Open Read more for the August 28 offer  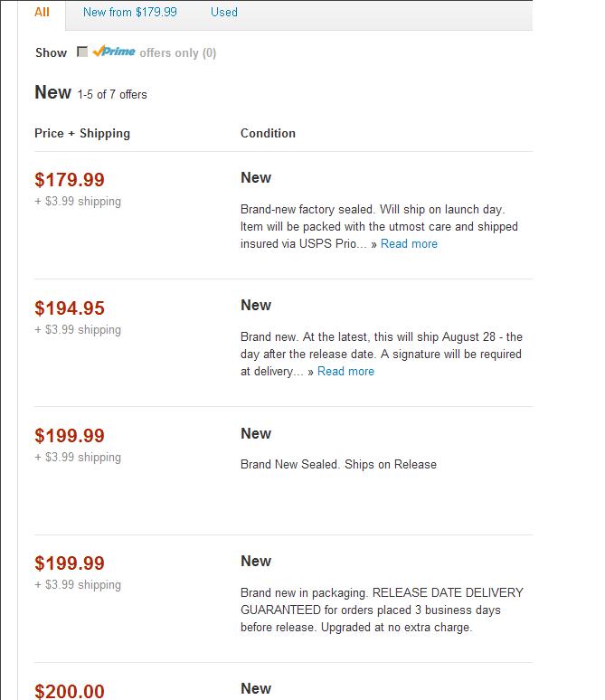pos(345,372)
